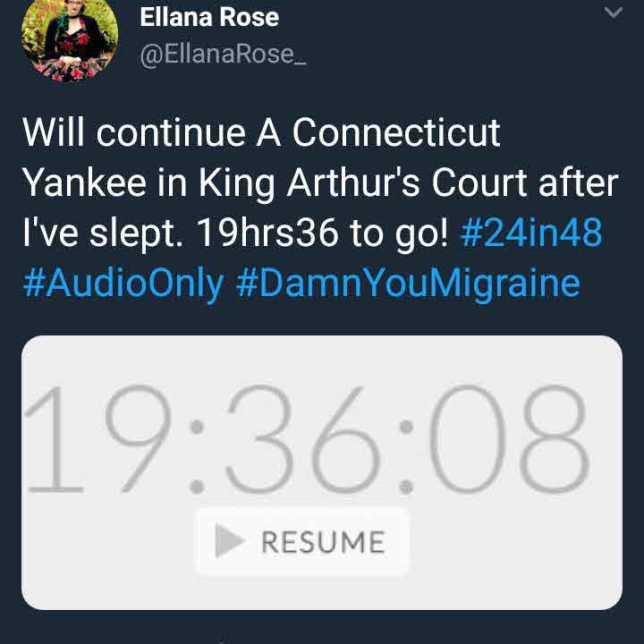Click the second colon in the timer
Image resolution: width=644 pixels, height=644 pixels.
pos(406,457)
